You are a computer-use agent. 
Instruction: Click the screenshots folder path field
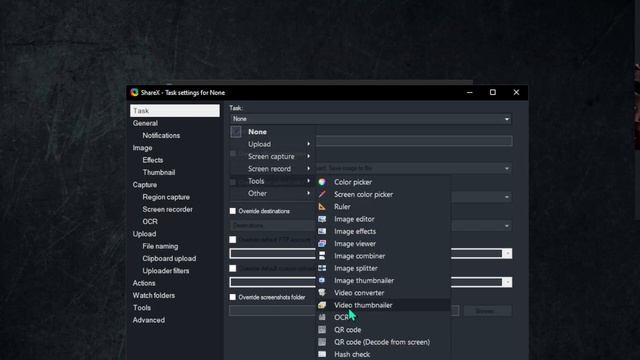[344, 311]
